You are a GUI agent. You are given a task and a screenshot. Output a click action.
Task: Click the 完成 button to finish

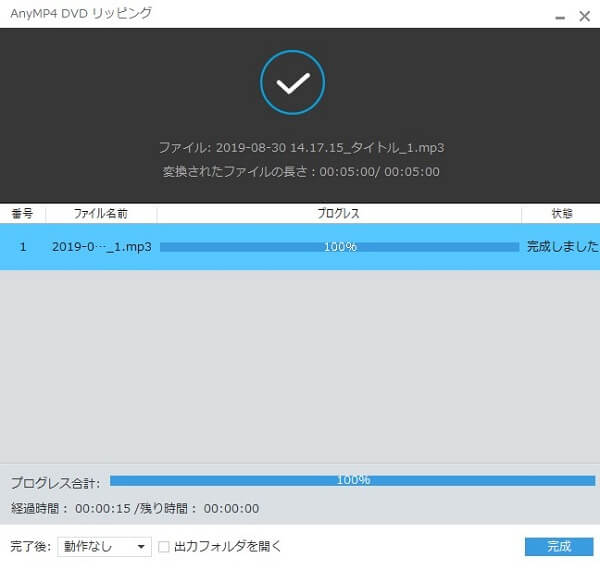click(x=559, y=546)
